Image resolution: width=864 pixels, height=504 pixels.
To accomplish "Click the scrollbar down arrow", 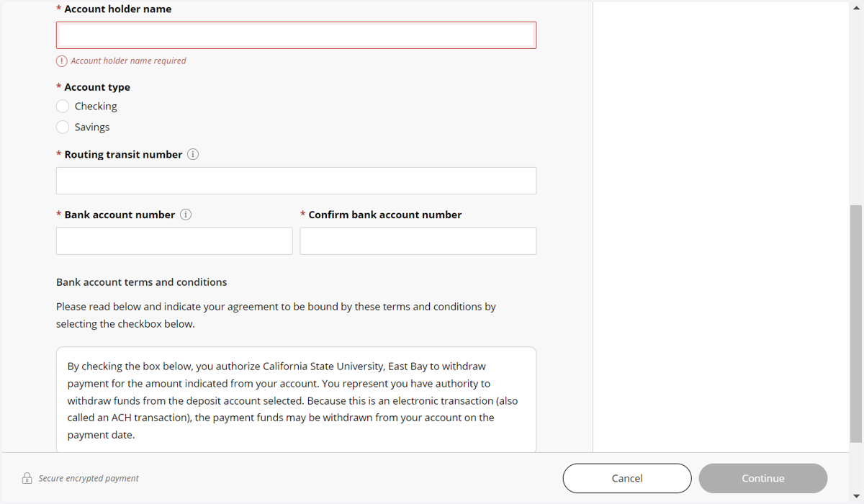I will point(856,497).
